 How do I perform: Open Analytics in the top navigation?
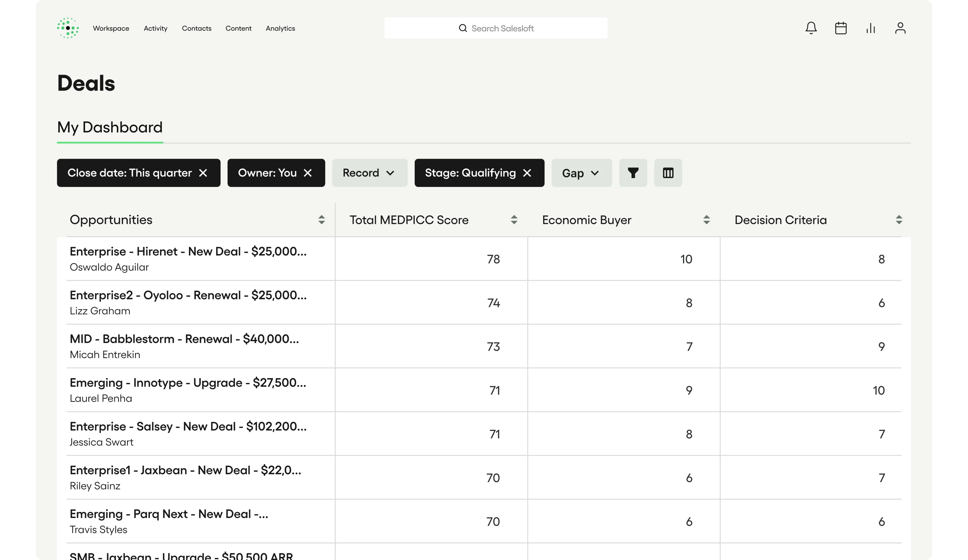pos(280,29)
